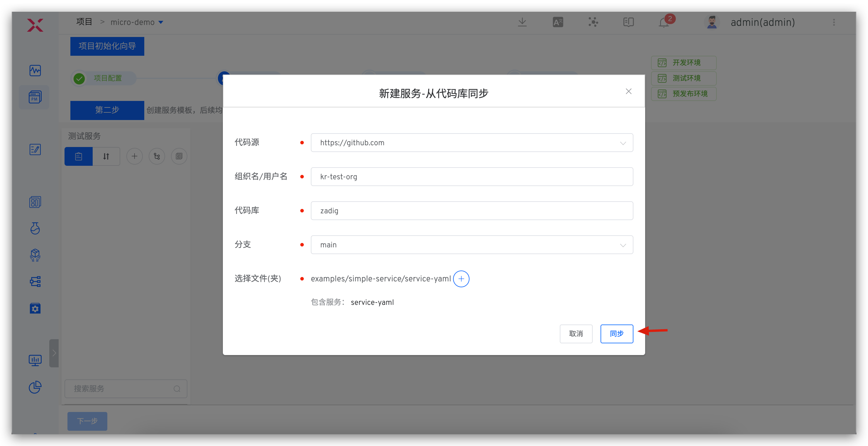Collapse the service panel with the chevron handle
This screenshot has height=446, width=868.
(x=54, y=353)
